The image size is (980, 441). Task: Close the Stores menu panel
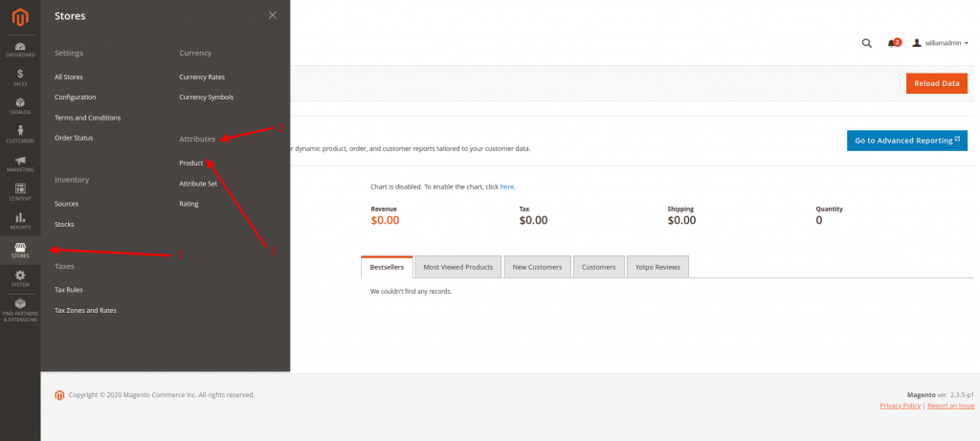tap(273, 15)
